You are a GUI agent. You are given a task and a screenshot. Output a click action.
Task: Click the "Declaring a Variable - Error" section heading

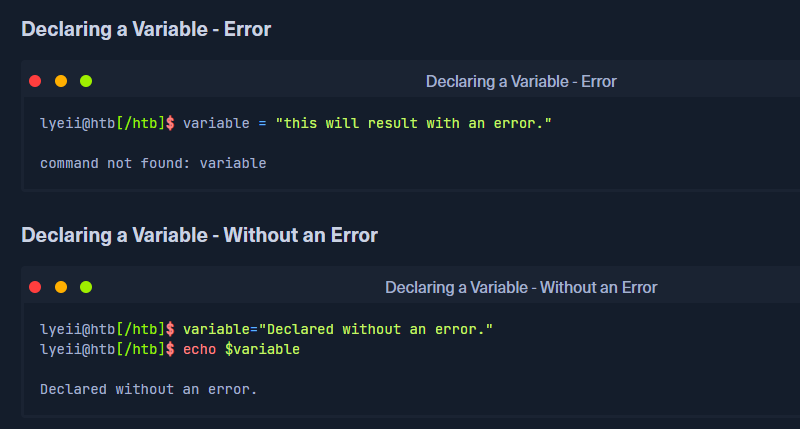click(x=146, y=29)
